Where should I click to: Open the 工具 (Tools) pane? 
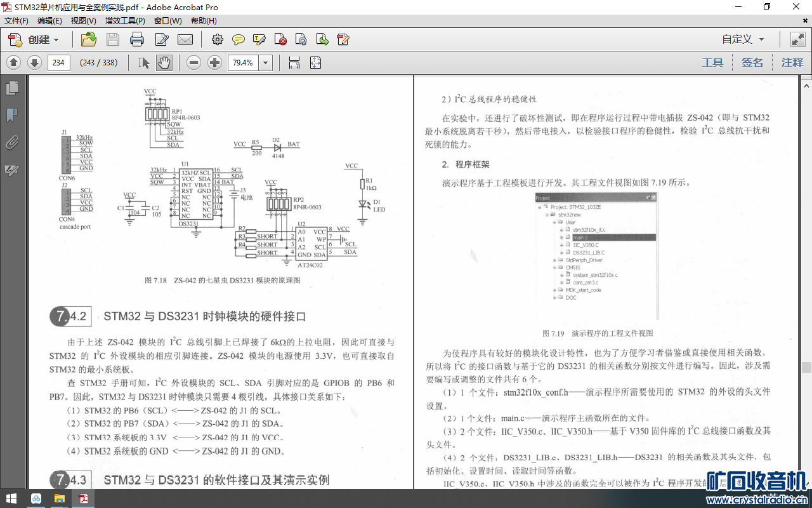point(712,63)
